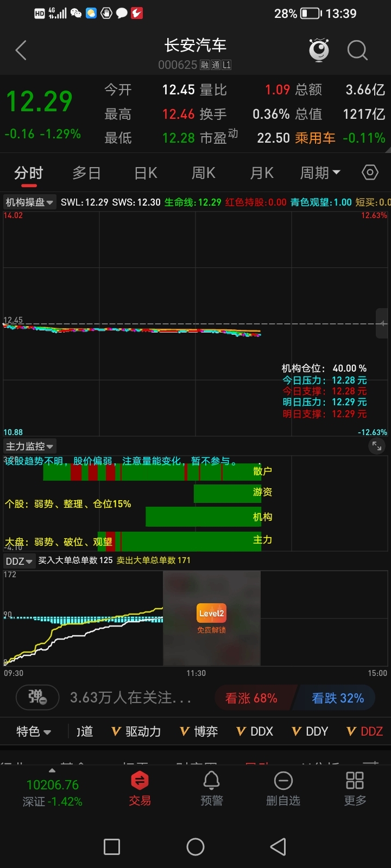
Task: Tap 明日支撑 12.29元 text
Action: pos(324,414)
